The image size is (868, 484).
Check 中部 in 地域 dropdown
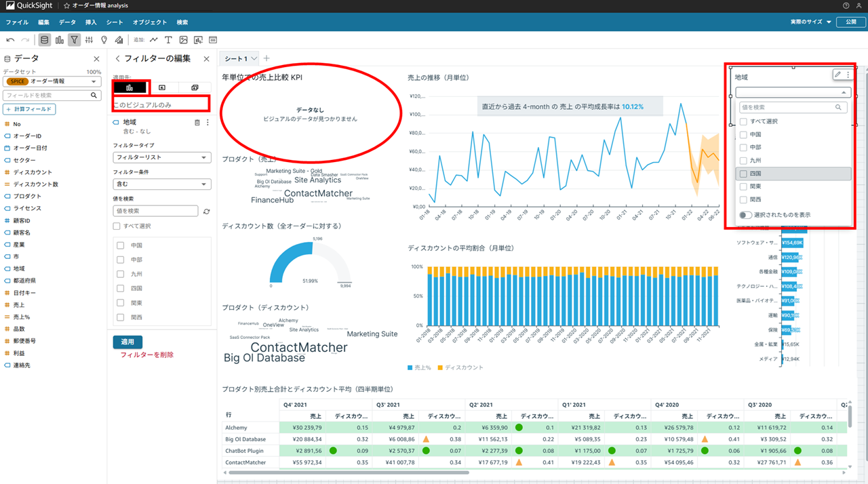tap(744, 147)
